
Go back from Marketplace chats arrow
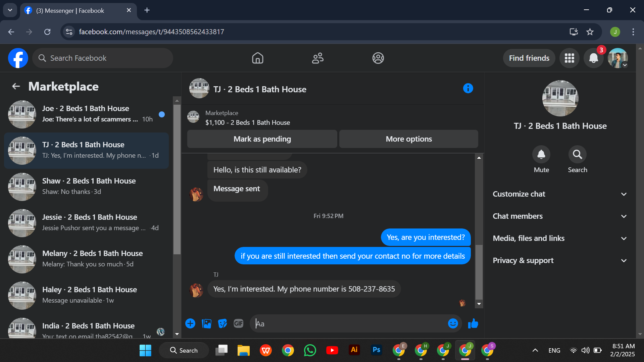click(x=16, y=87)
